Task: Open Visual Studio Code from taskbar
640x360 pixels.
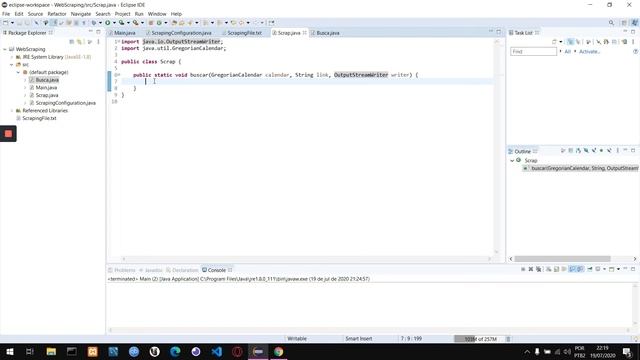Action: coord(217,351)
